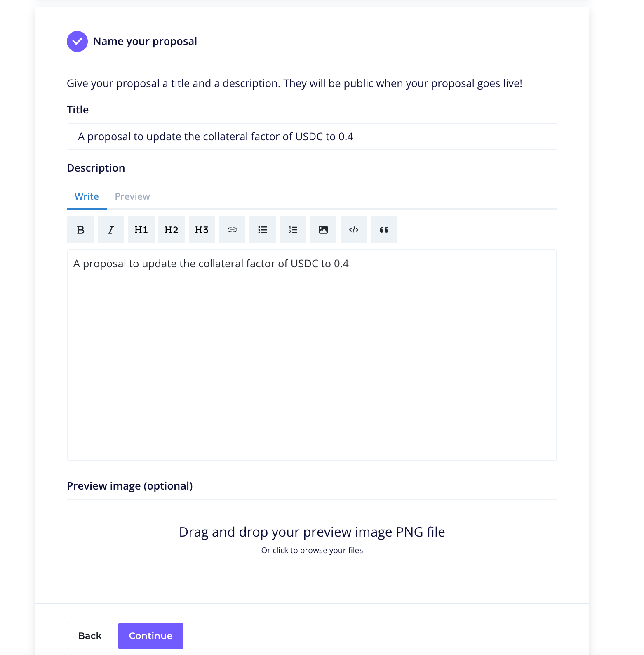
Task: Click inside the Description text area
Action: pos(312,355)
